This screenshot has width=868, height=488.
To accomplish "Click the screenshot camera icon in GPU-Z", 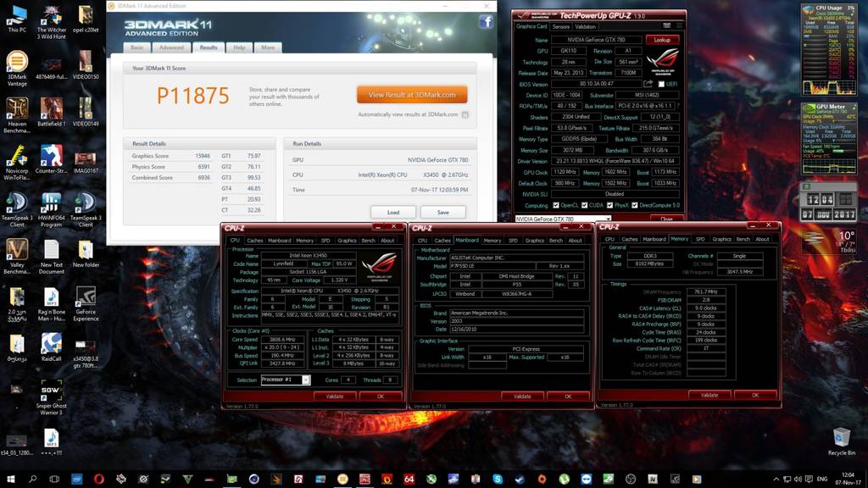I will [x=666, y=26].
